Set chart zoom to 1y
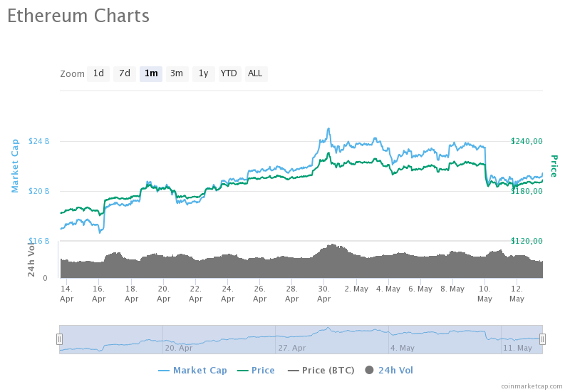The height and width of the screenshot is (392, 570). [x=204, y=74]
